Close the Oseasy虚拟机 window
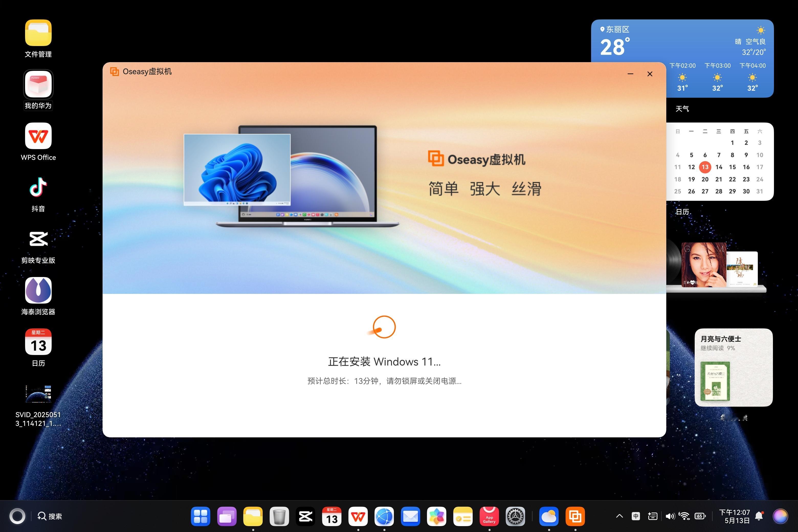798x532 pixels. [650, 74]
